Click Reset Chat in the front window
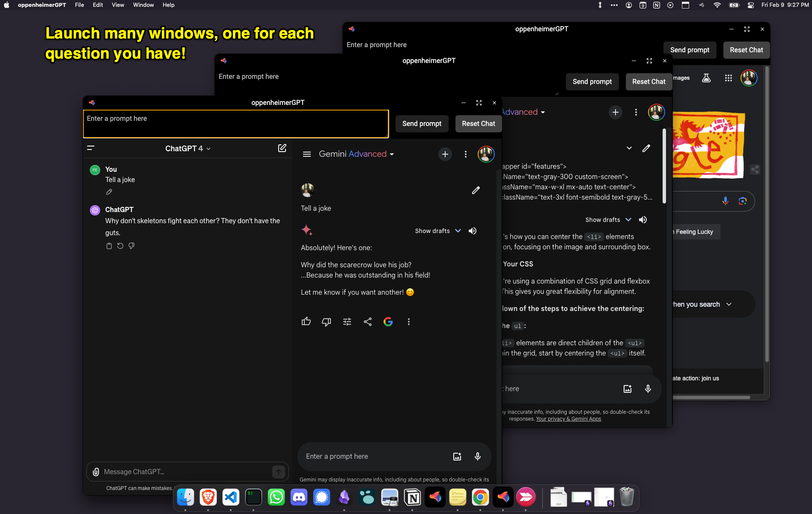 [478, 123]
